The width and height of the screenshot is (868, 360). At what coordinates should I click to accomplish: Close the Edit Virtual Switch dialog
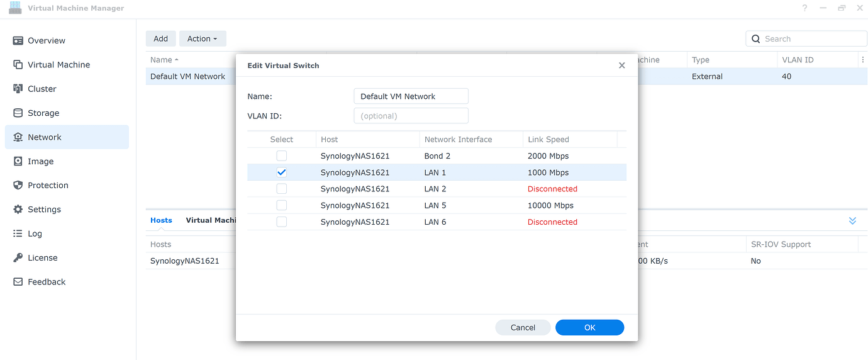(621, 65)
